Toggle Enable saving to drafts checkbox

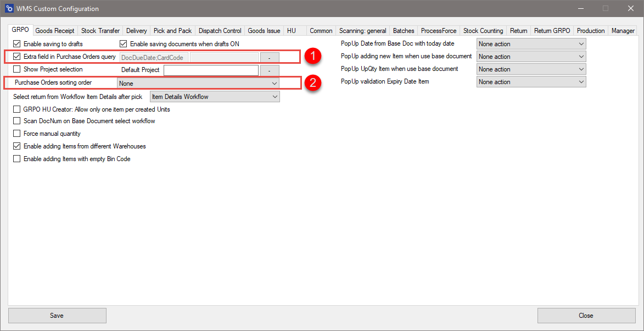tap(17, 44)
